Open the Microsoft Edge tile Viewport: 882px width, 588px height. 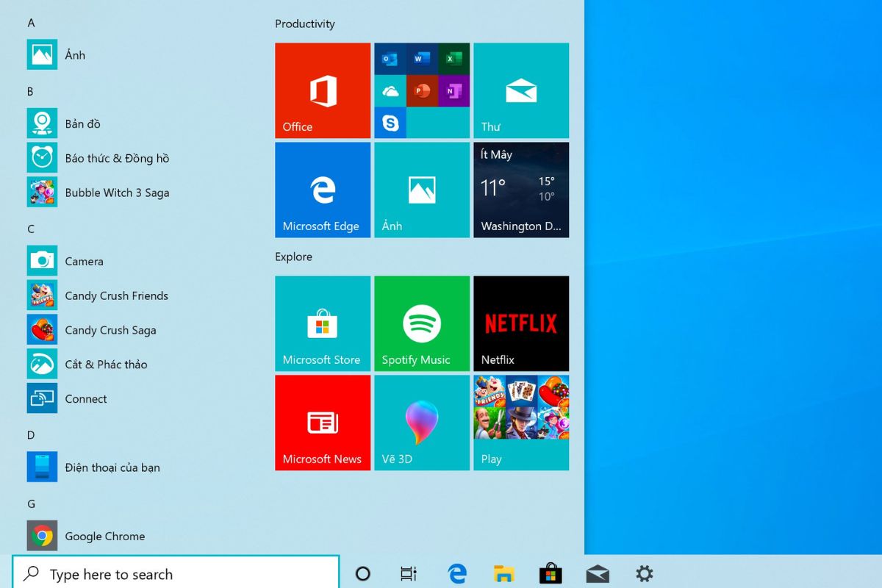323,190
